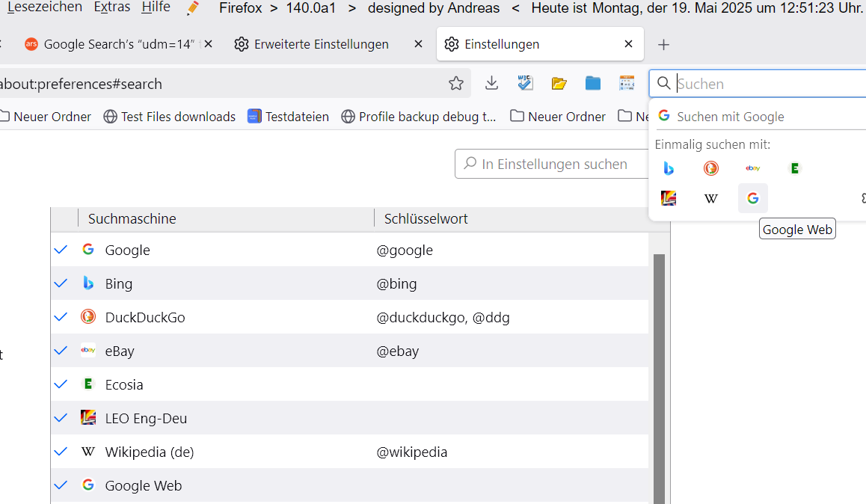The height and width of the screenshot is (504, 866).
Task: Search once with Wikipedia icon
Action: 710,198
